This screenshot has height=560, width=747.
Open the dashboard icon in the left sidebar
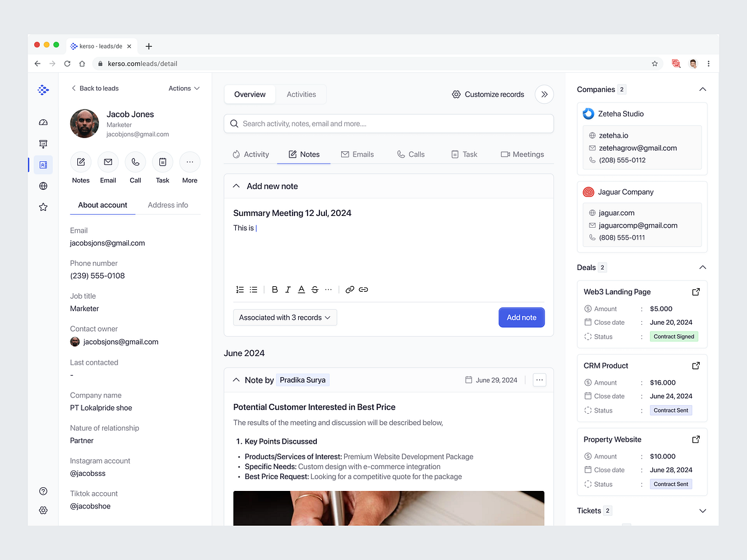43,123
